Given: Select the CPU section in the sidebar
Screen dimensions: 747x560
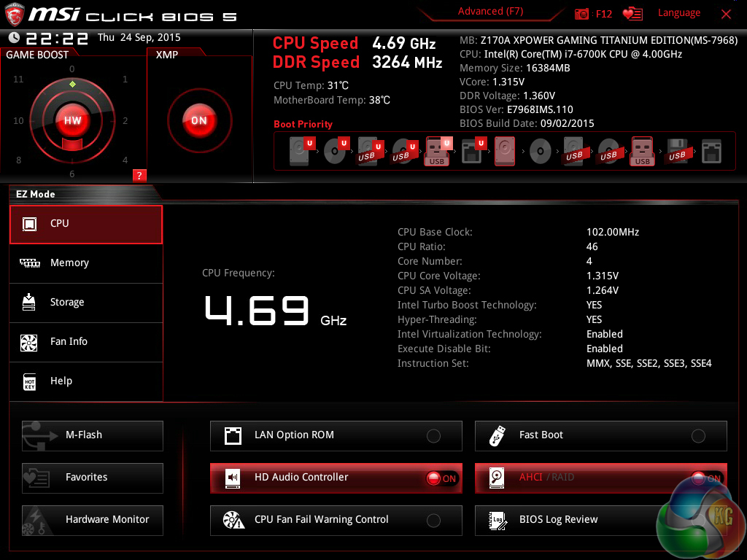Looking at the screenshot, I should [85, 225].
